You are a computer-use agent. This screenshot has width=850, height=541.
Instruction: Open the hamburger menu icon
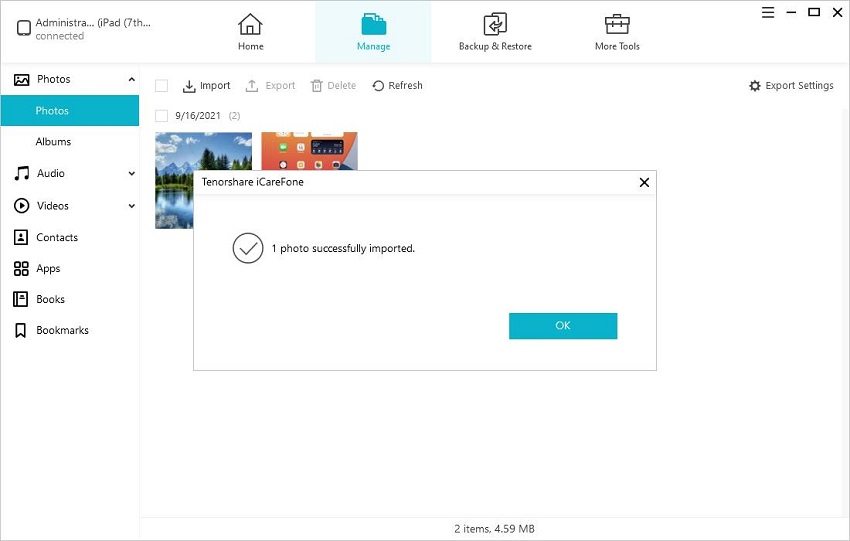point(768,12)
